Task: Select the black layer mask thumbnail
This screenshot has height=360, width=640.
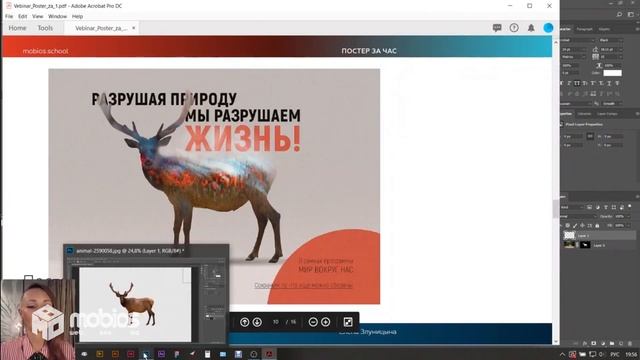Action: [x=585, y=245]
